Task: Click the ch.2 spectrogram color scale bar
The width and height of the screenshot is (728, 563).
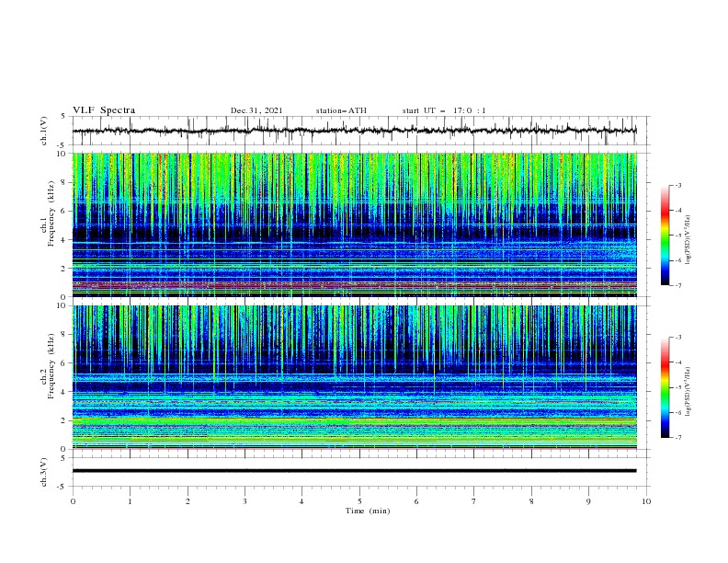Action: pos(665,387)
